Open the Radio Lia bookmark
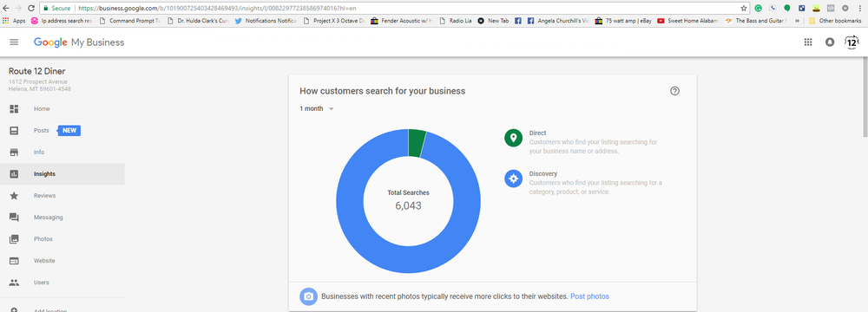The width and height of the screenshot is (868, 312). (x=456, y=21)
